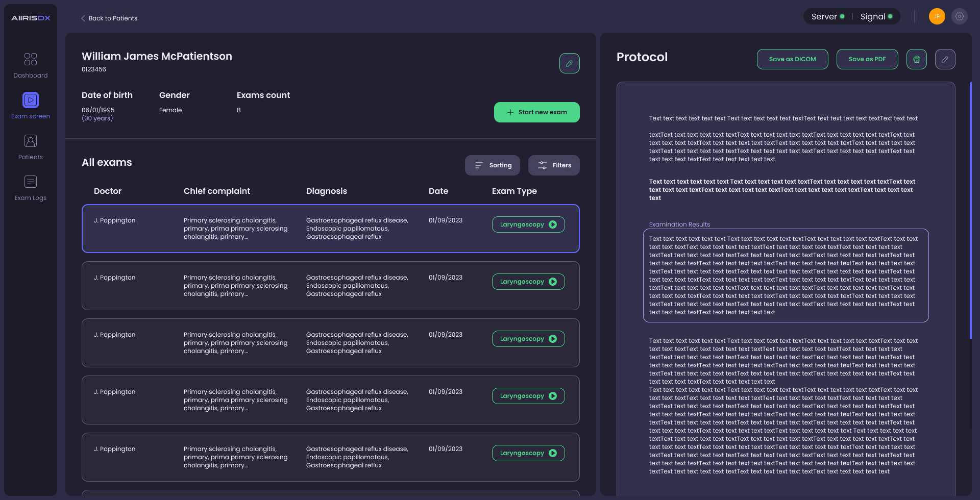Open Filters options

[x=554, y=165]
